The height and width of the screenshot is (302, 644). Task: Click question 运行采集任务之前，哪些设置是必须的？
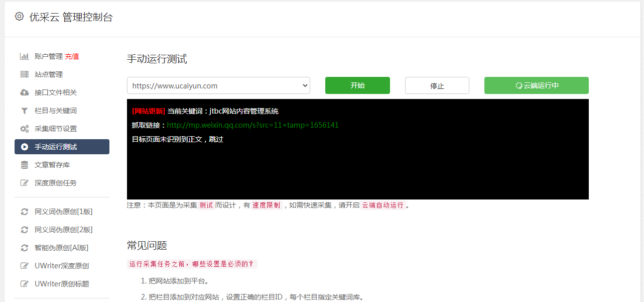click(x=192, y=264)
